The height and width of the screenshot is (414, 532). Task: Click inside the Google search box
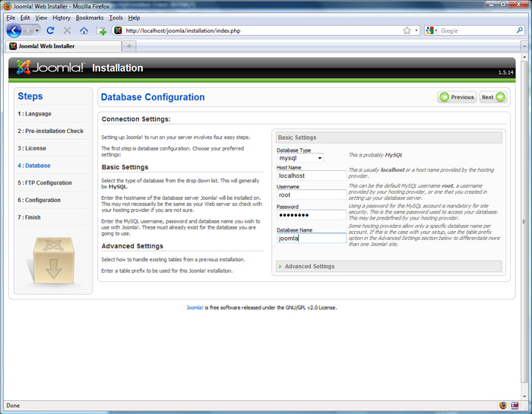click(477, 30)
